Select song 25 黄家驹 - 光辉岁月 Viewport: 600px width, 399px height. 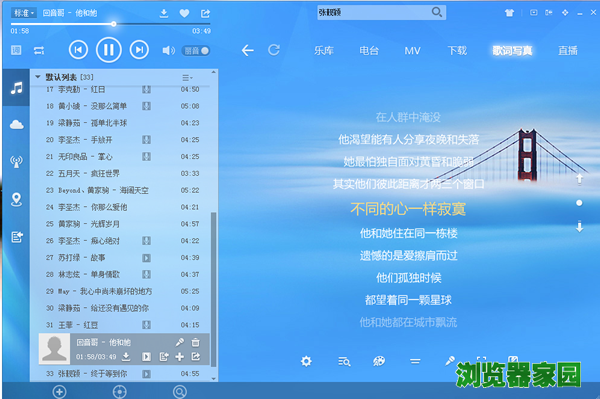120,224
